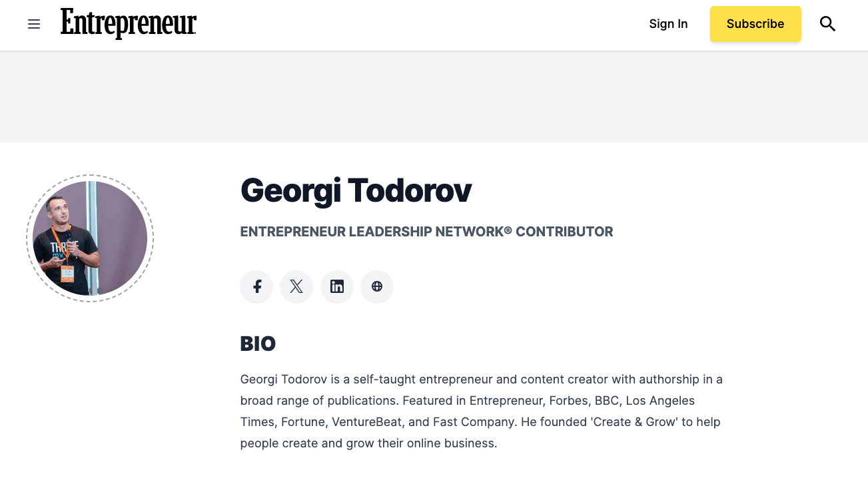Open the X (Twitter) profile icon

(296, 286)
